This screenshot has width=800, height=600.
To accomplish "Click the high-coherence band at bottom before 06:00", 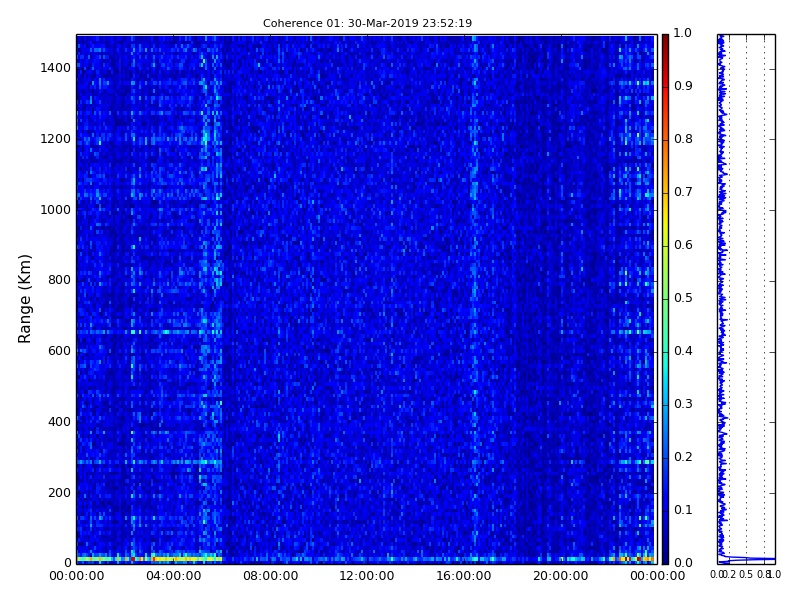I will click(x=149, y=559).
